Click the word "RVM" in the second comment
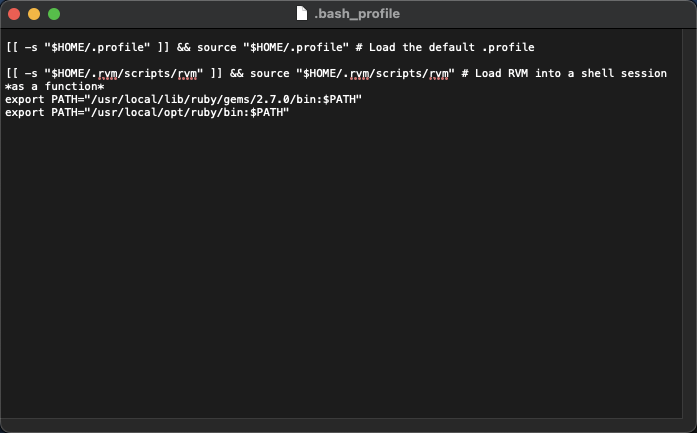This screenshot has height=433, width=697. [x=518, y=73]
